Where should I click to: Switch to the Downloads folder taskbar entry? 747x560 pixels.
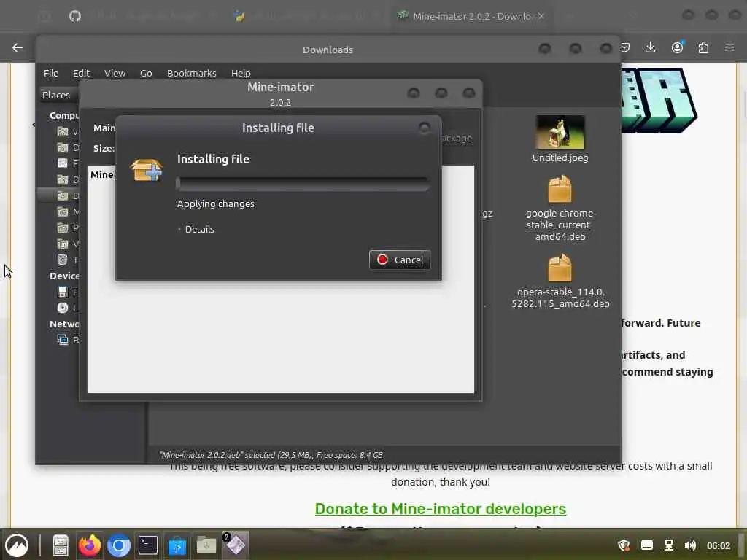click(x=206, y=545)
